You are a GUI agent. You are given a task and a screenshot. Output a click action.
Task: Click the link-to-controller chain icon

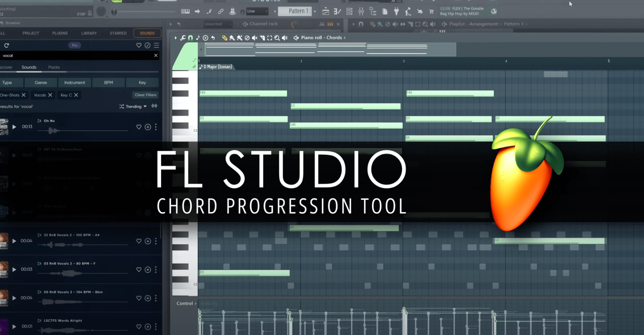click(221, 11)
